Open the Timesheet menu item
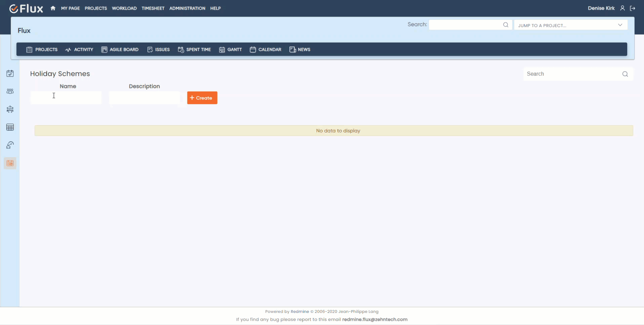Viewport: 644px width, 325px height. (x=153, y=8)
